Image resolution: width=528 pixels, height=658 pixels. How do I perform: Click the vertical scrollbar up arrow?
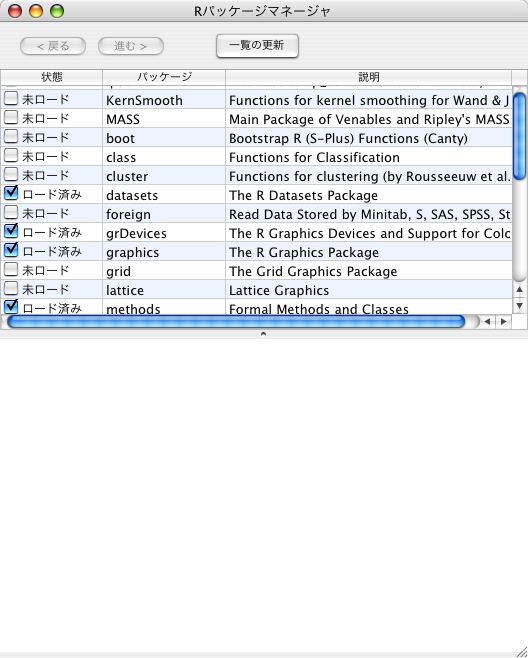click(520, 289)
